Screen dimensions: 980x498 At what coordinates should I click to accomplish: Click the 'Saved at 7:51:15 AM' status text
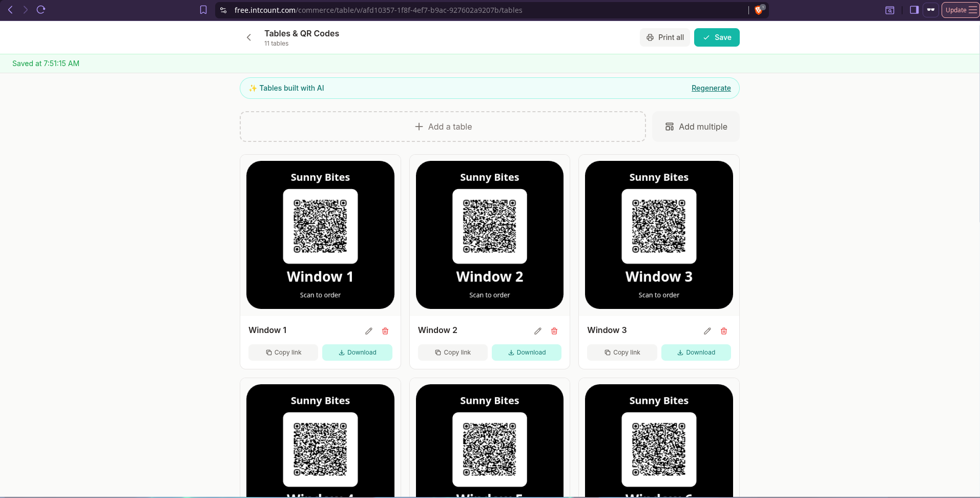pyautogui.click(x=46, y=64)
